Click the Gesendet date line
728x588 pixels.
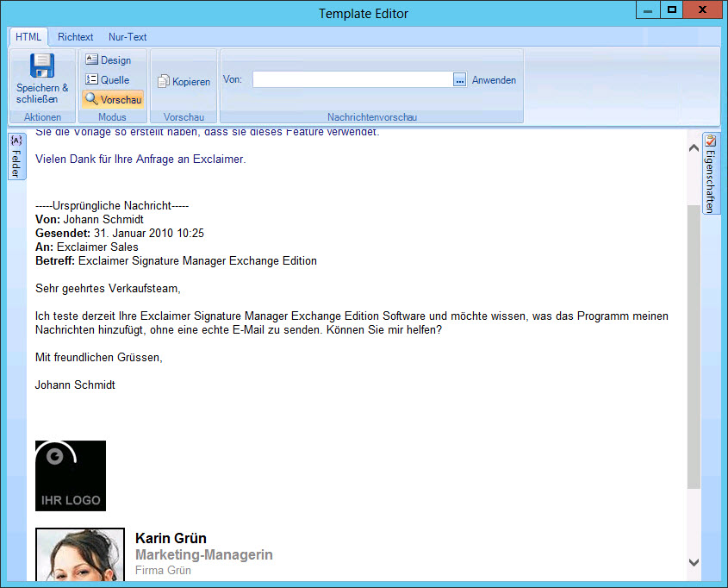pos(120,233)
